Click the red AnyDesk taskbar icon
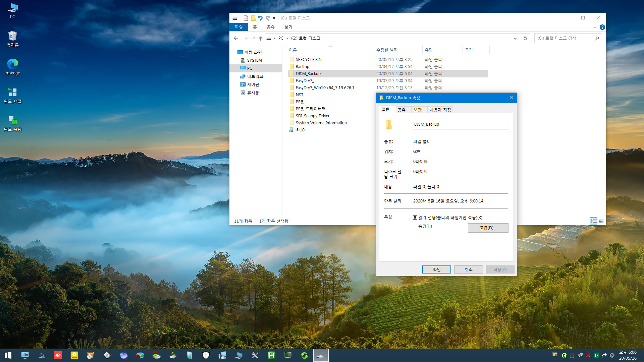Screen dimensions: 644x362 coord(58,355)
